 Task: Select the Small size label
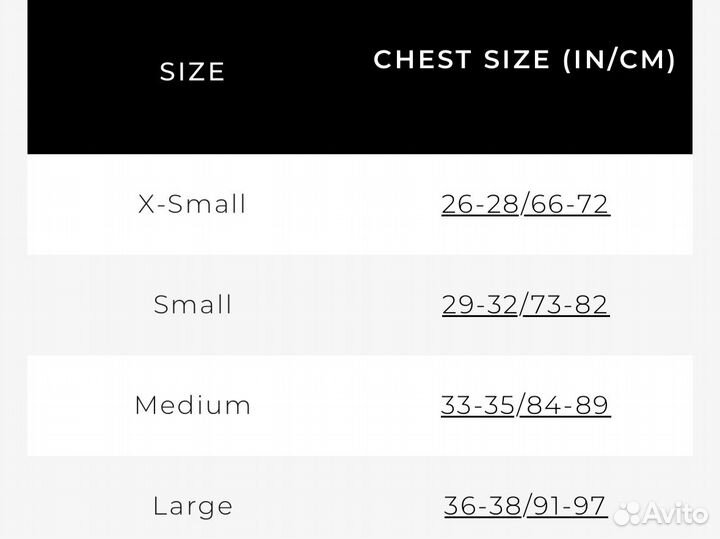click(192, 305)
